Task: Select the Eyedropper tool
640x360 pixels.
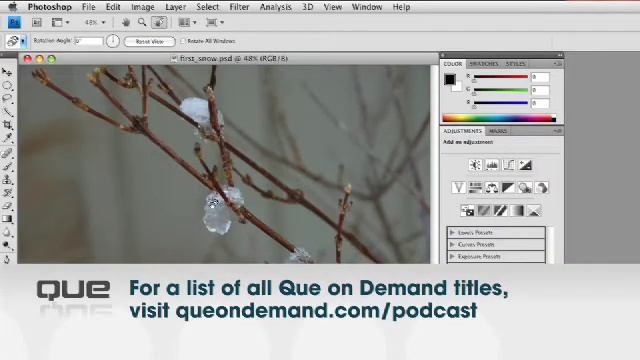Action: tap(7, 138)
